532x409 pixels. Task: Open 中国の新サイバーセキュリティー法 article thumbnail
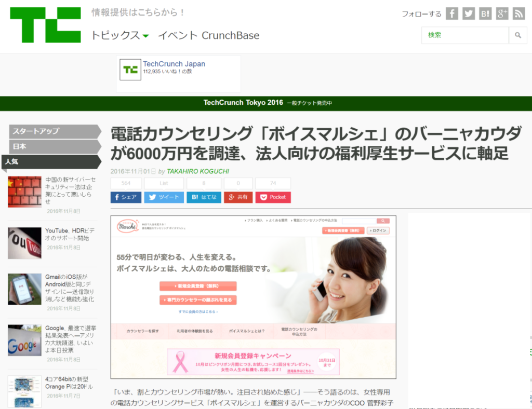[25, 192]
